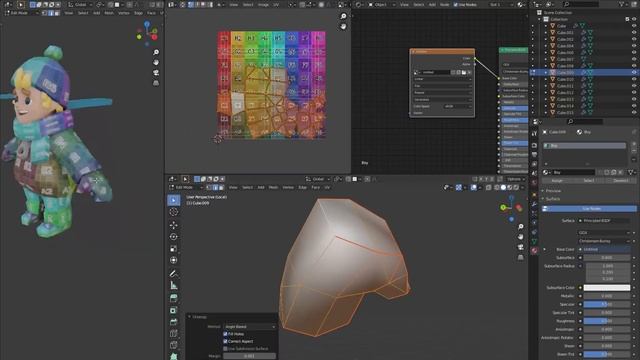This screenshot has height=360, width=640.
Task: Toggle Fill Holes checkbox
Action: pyautogui.click(x=225, y=334)
